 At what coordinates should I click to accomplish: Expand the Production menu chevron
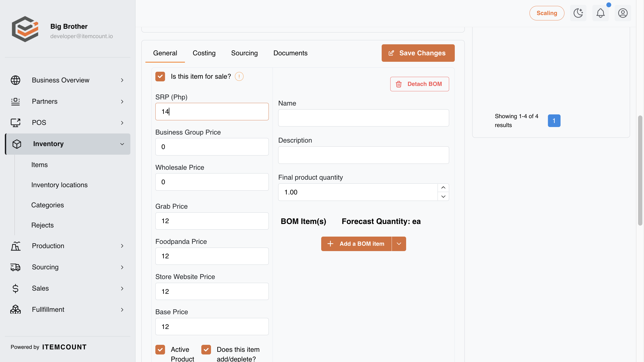(x=122, y=246)
